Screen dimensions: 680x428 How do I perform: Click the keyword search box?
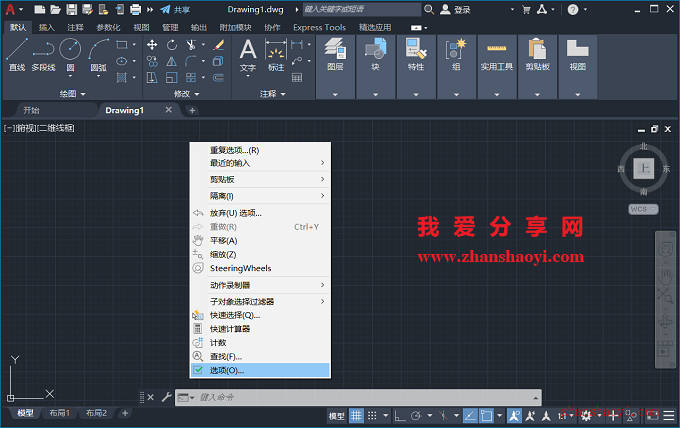tap(362, 9)
